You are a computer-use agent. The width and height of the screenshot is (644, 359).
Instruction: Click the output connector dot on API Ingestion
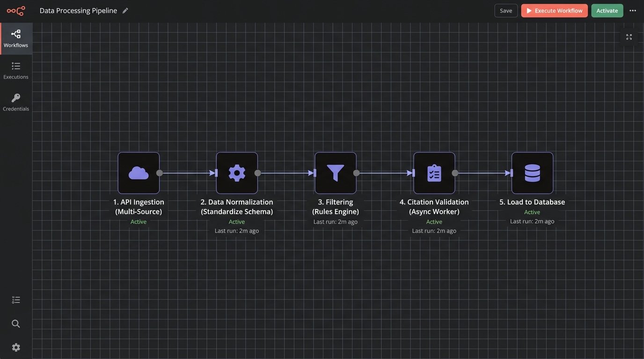point(159,172)
